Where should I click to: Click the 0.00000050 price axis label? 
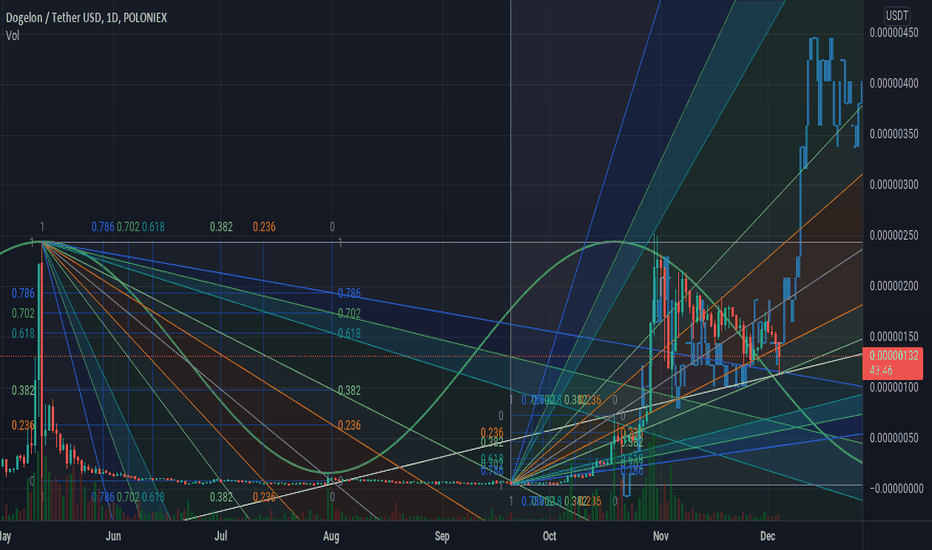click(894, 438)
